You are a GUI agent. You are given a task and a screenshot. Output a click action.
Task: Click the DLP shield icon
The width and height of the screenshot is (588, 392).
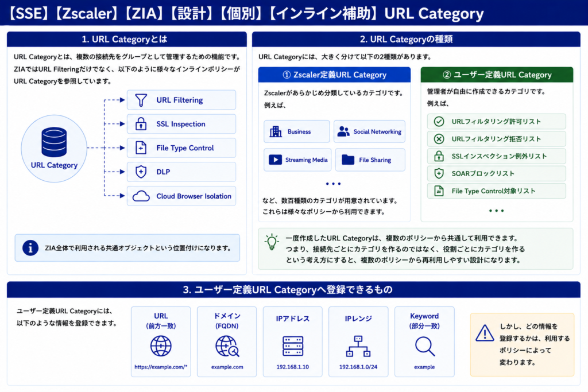tap(141, 172)
